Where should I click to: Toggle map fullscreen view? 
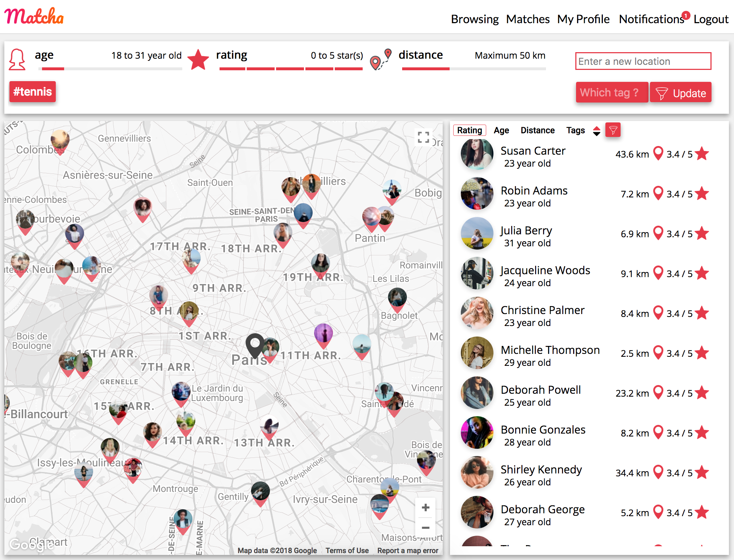(423, 137)
